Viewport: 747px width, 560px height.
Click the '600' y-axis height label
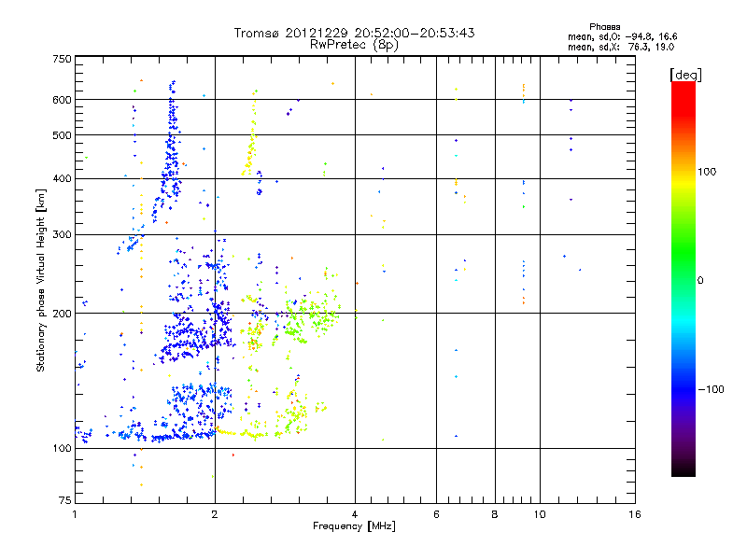pos(62,100)
